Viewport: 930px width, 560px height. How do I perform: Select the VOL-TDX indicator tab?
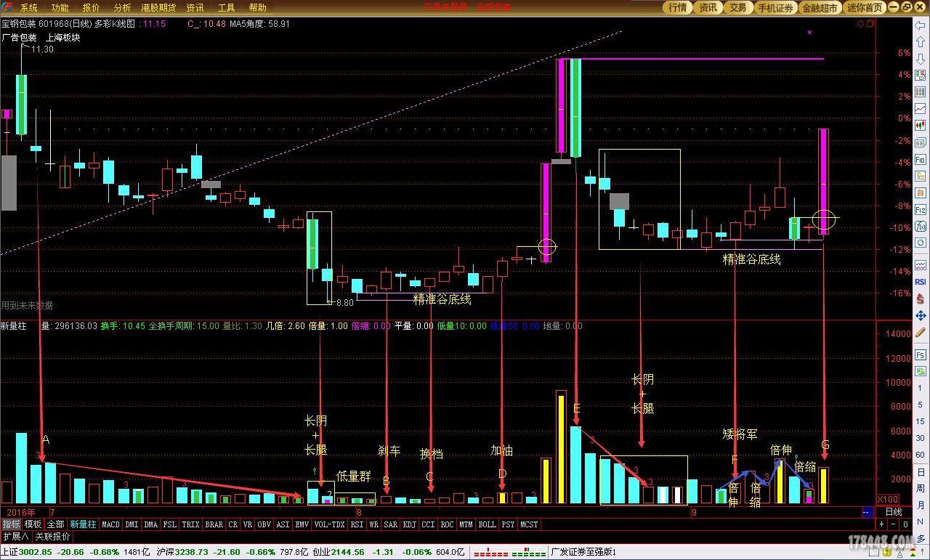(329, 524)
